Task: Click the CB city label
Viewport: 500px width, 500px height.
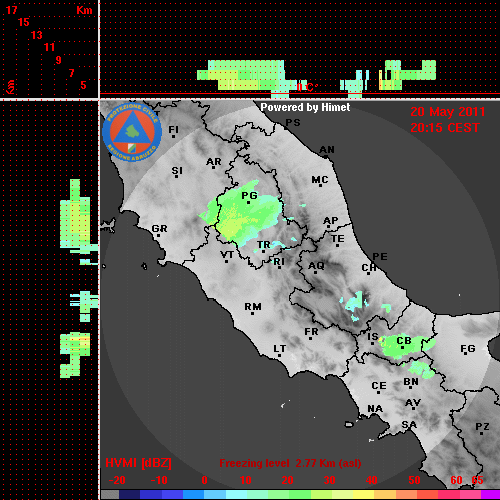Action: pos(404,341)
